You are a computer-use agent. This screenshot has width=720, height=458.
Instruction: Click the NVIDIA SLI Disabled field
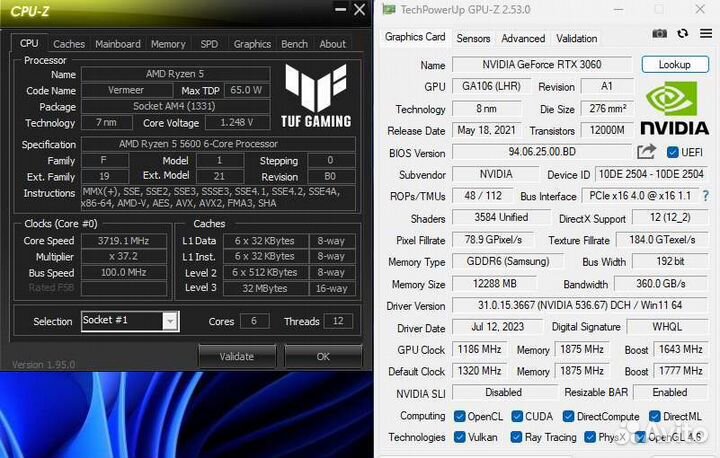tap(504, 392)
